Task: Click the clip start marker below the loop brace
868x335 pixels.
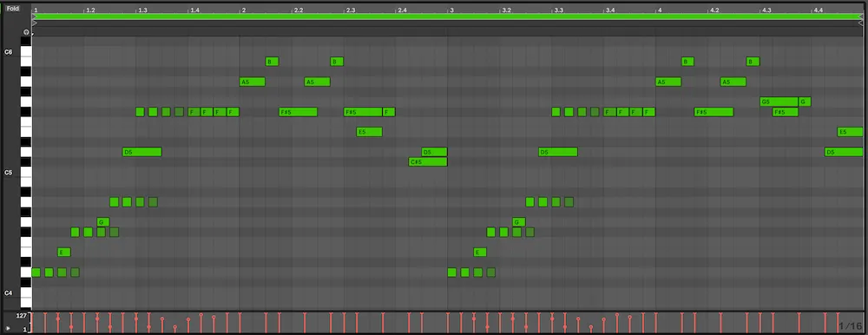Action: 35,23
